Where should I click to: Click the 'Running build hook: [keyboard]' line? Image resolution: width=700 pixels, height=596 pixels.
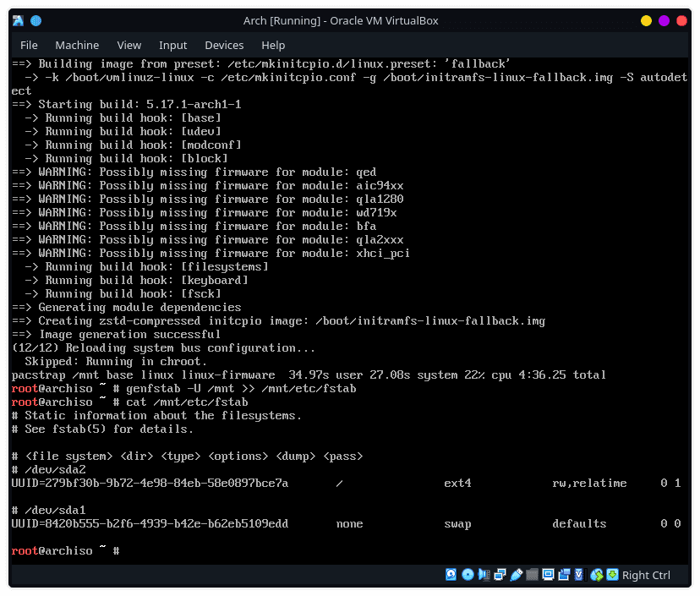(x=136, y=281)
